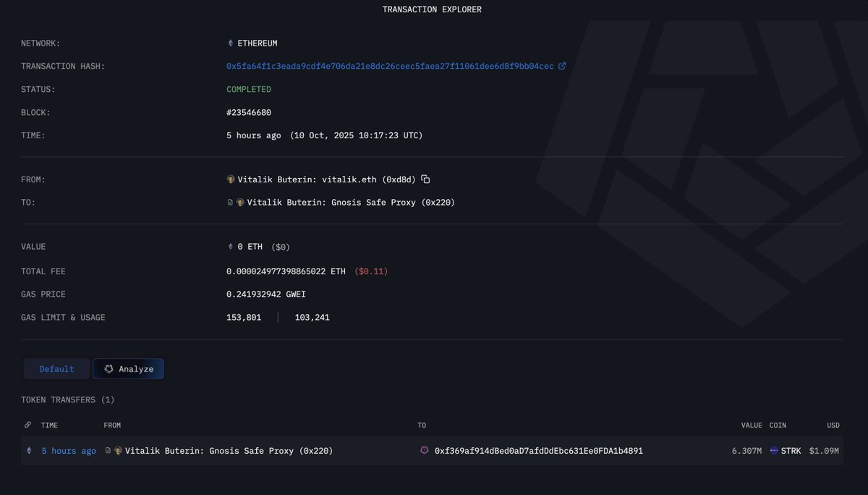Click total fee 0.000024977398865022 ETH
868x495 pixels.
[x=286, y=271]
